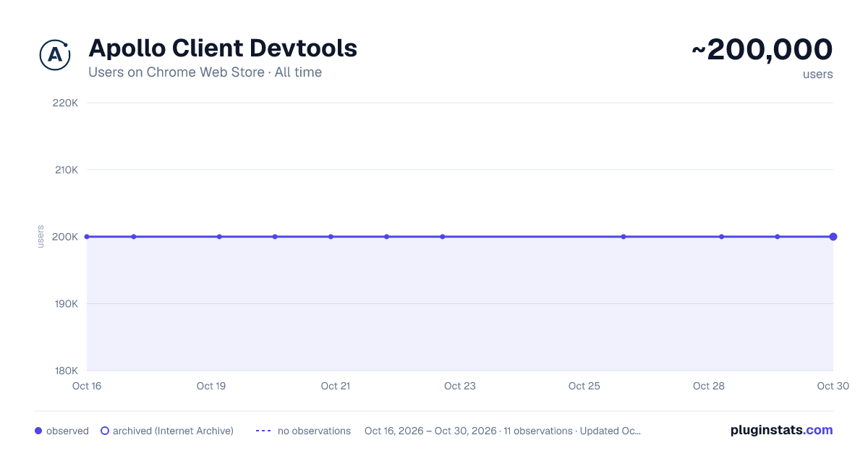
Task: Click the observed filled-dot legend marker
Action: tap(38, 431)
